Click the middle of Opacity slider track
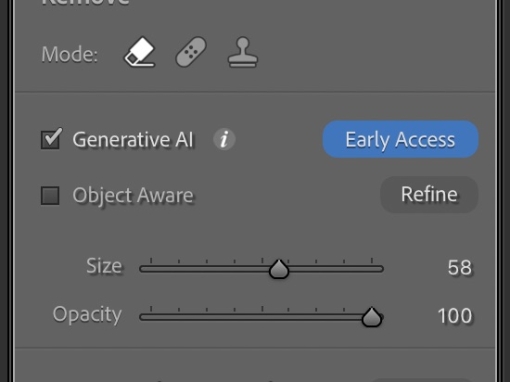The width and height of the screenshot is (510, 382). (261, 317)
